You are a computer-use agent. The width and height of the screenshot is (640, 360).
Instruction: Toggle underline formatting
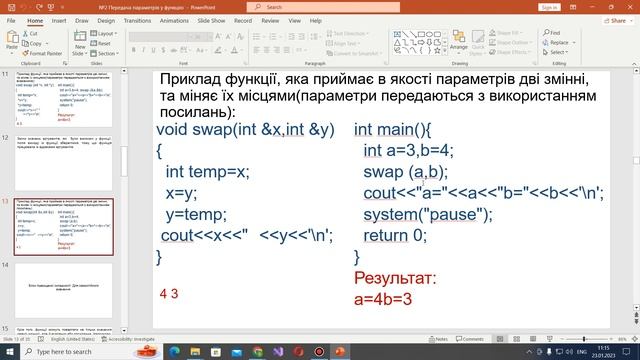point(153,50)
